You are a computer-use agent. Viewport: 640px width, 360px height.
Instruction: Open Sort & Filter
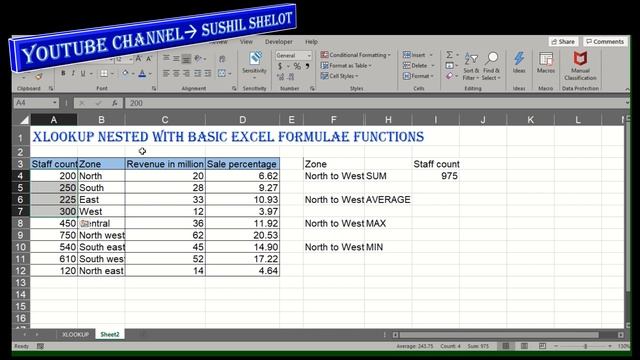(471, 66)
